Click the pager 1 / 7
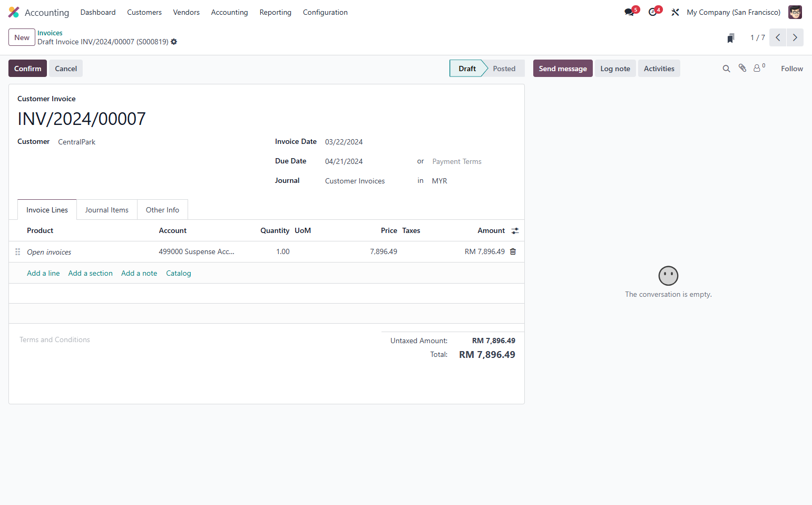 pyautogui.click(x=757, y=37)
